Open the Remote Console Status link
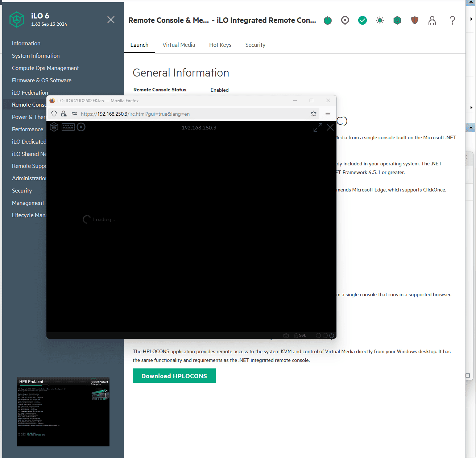This screenshot has width=476, height=458. [160, 90]
